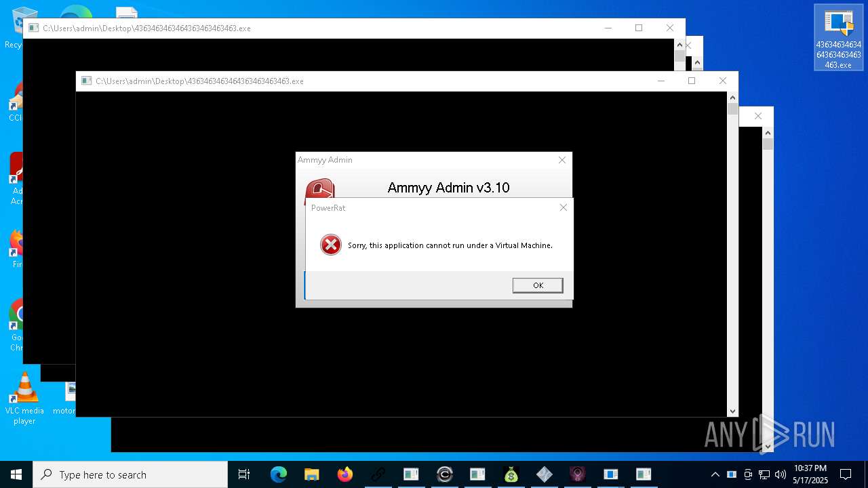Click the Ammyy Admin v3.10 heading
Viewport: 868px width, 488px height.
(448, 188)
